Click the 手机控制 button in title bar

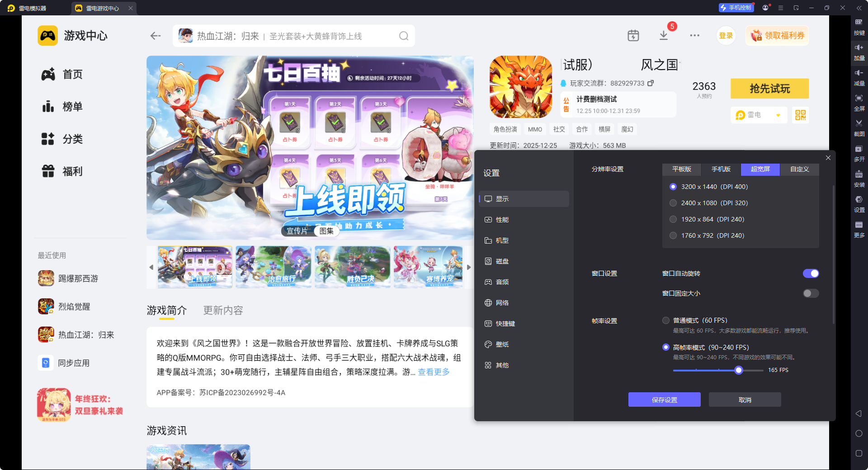click(736, 8)
